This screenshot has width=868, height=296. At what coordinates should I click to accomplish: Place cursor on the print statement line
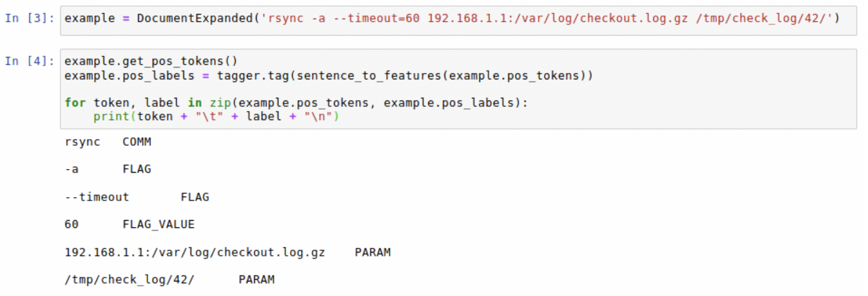click(215, 117)
